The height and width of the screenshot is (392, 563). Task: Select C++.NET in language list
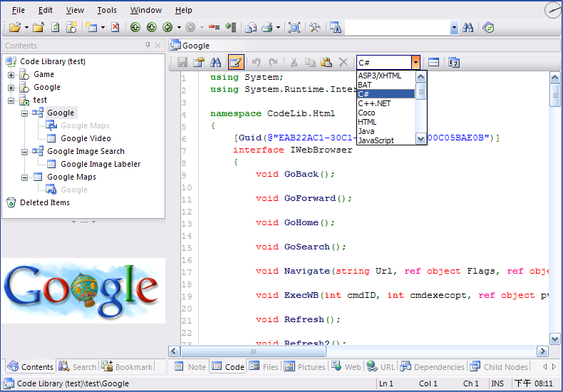click(386, 103)
